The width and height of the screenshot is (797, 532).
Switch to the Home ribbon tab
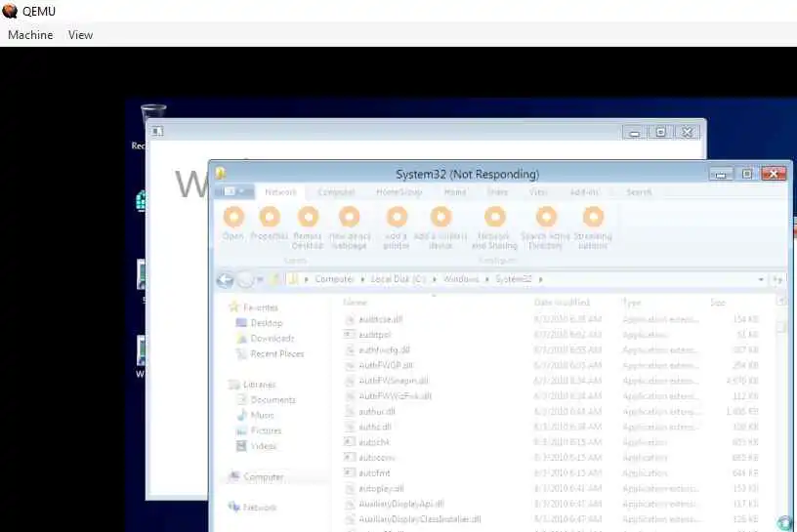tap(455, 192)
